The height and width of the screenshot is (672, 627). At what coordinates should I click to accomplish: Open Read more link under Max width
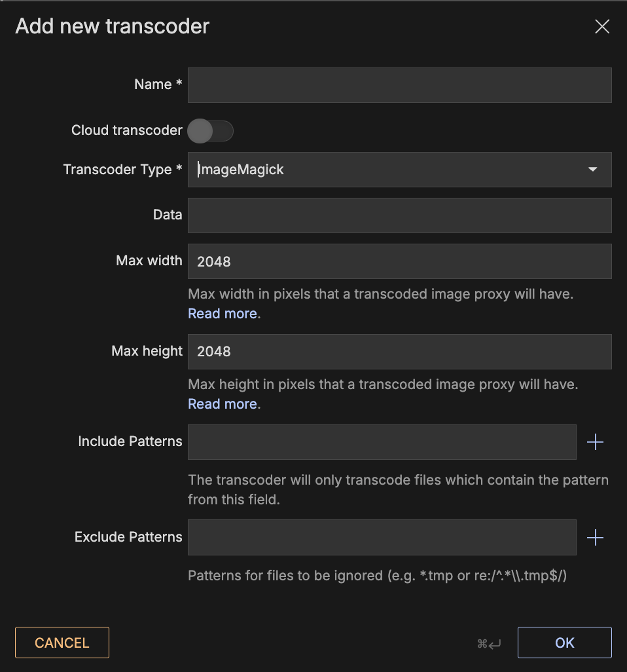222,314
